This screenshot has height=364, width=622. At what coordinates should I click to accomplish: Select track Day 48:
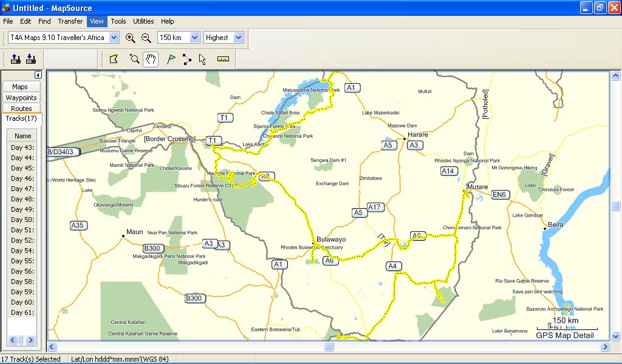[22, 199]
